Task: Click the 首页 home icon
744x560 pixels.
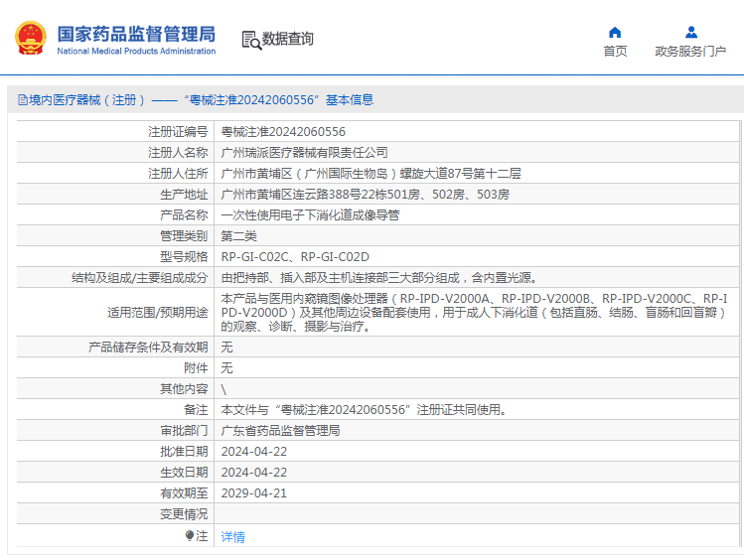Action: 615,32
